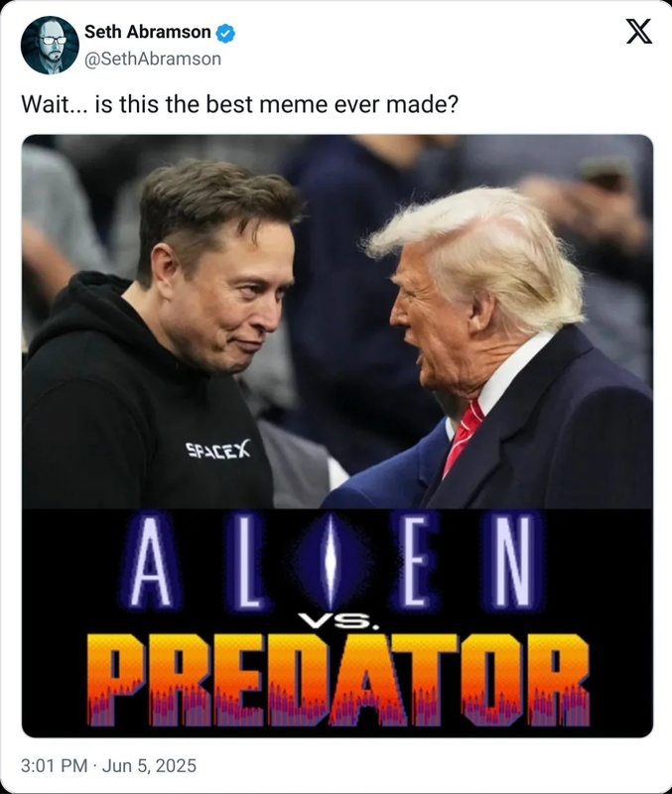Select the tweet text about best meme

tap(239, 104)
